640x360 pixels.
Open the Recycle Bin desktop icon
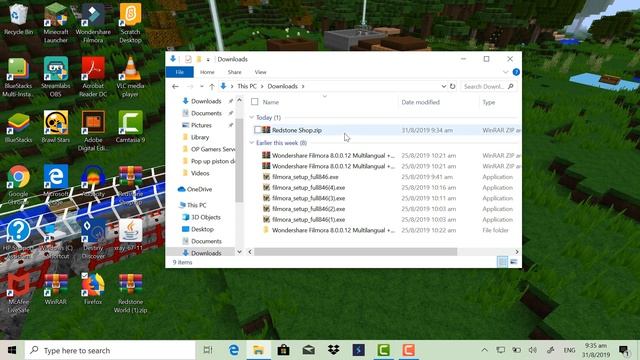click(18, 19)
